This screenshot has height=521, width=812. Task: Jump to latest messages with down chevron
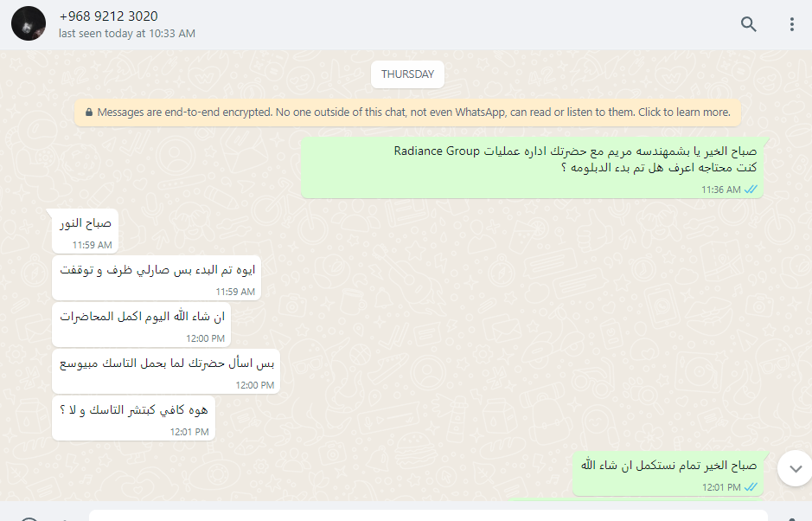[x=796, y=469]
